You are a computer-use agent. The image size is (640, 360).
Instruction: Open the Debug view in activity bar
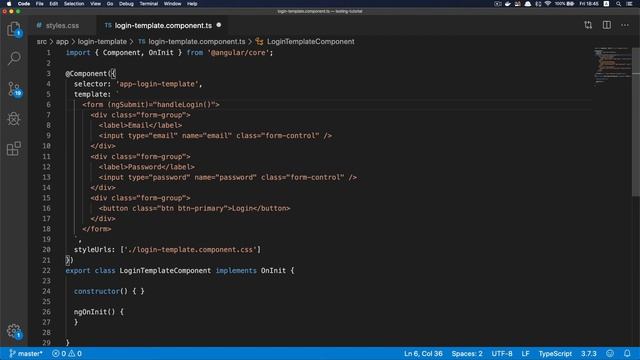(x=14, y=119)
